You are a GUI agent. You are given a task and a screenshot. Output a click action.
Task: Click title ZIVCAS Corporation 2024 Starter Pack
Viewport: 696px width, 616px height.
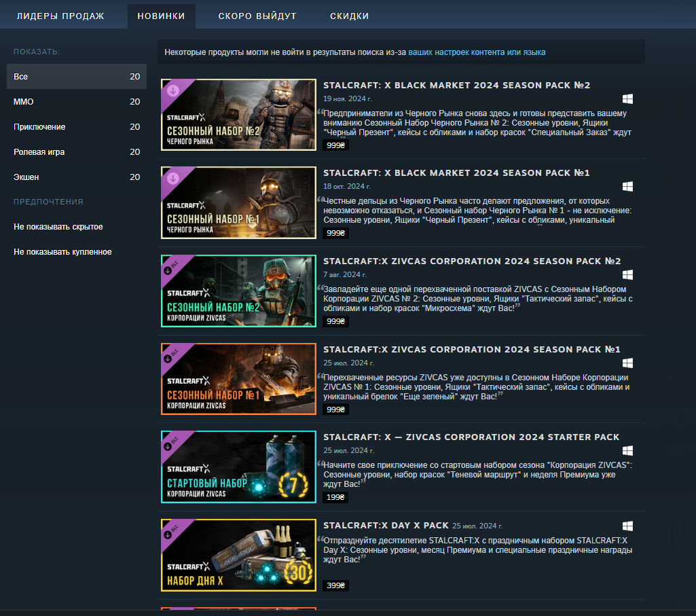(x=471, y=437)
